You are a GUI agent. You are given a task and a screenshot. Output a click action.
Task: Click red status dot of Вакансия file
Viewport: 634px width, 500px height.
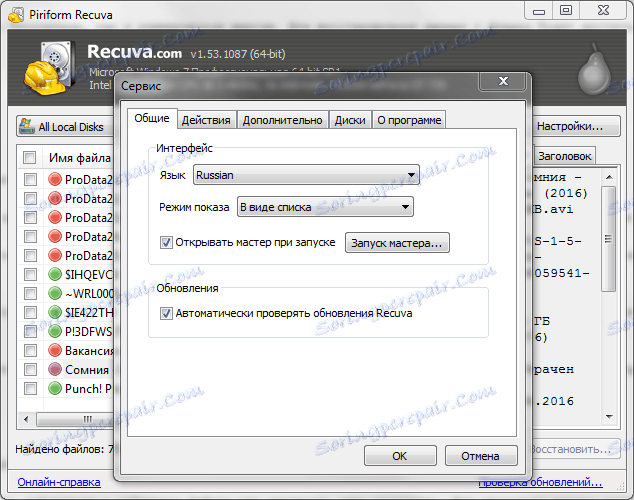[55, 350]
